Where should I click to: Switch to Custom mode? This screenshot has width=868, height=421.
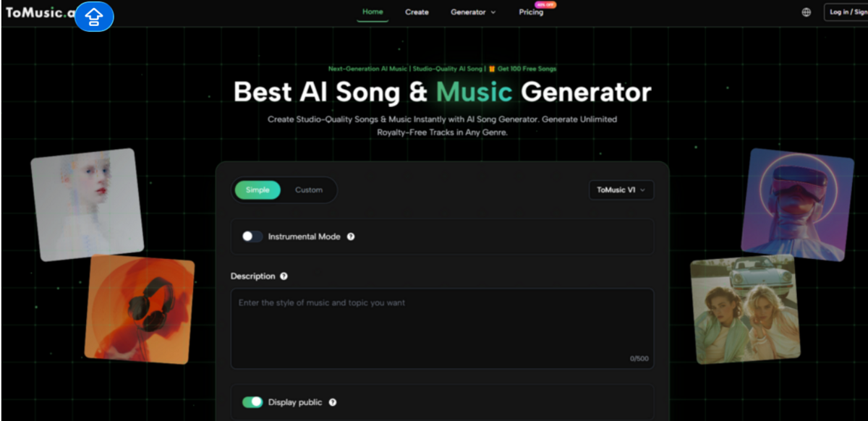309,190
